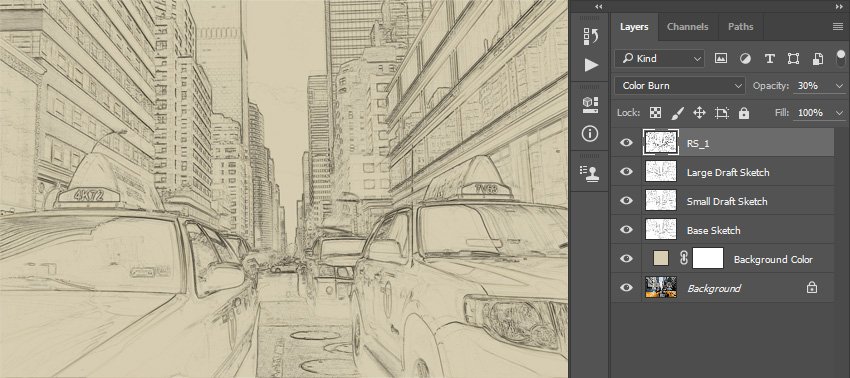Select the Base Sketch layer thumbnail

(x=661, y=229)
